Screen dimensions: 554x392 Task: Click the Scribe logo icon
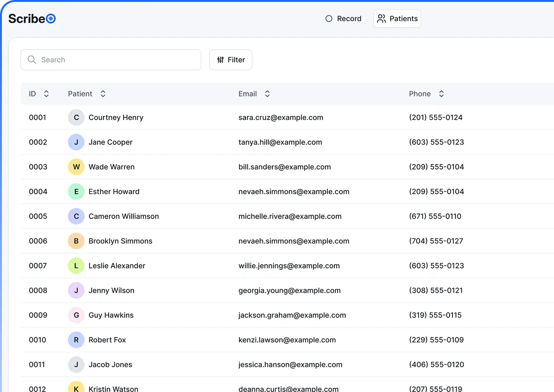[51, 19]
